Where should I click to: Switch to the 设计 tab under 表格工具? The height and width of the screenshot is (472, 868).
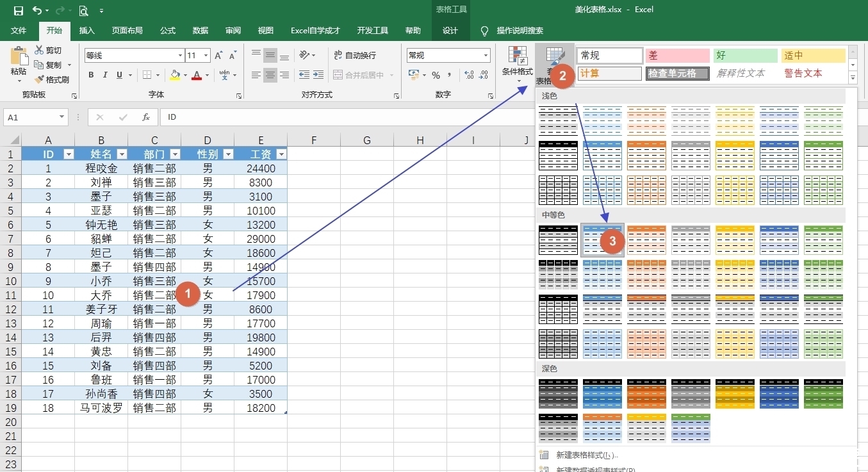coord(450,30)
